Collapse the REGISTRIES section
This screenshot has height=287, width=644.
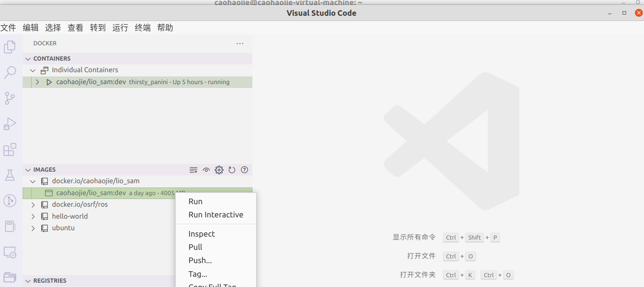pyautogui.click(x=28, y=281)
